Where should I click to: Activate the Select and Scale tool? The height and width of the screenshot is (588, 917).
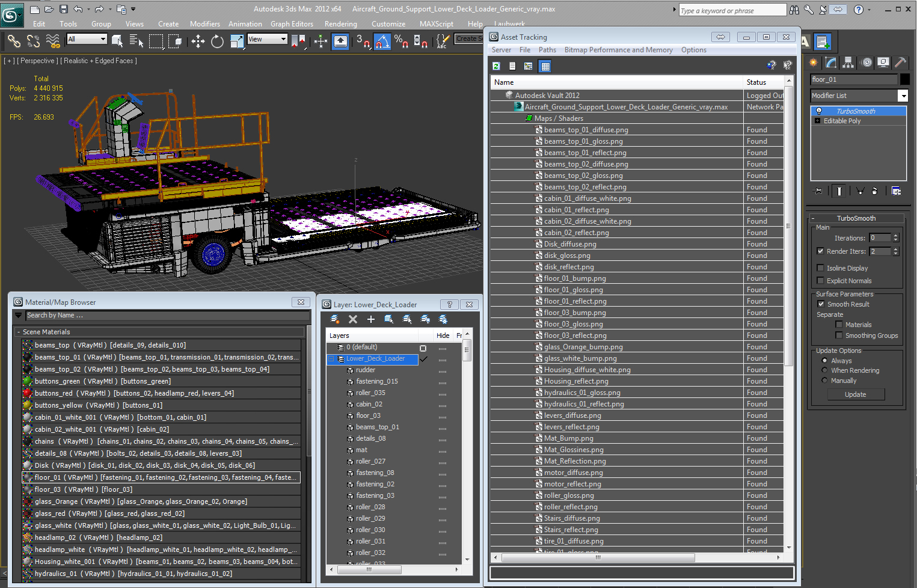tap(237, 41)
